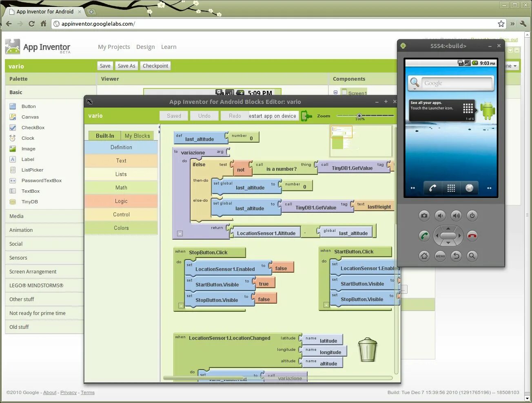Open the Definition blocks drawer
The width and height of the screenshot is (532, 403).
[x=121, y=148]
